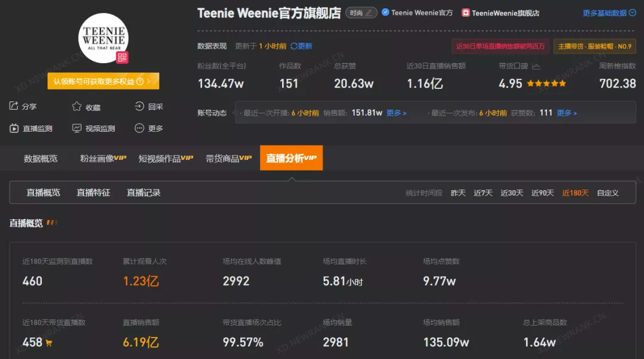
Task: Click the 460 monitored live count
Action: [32, 281]
